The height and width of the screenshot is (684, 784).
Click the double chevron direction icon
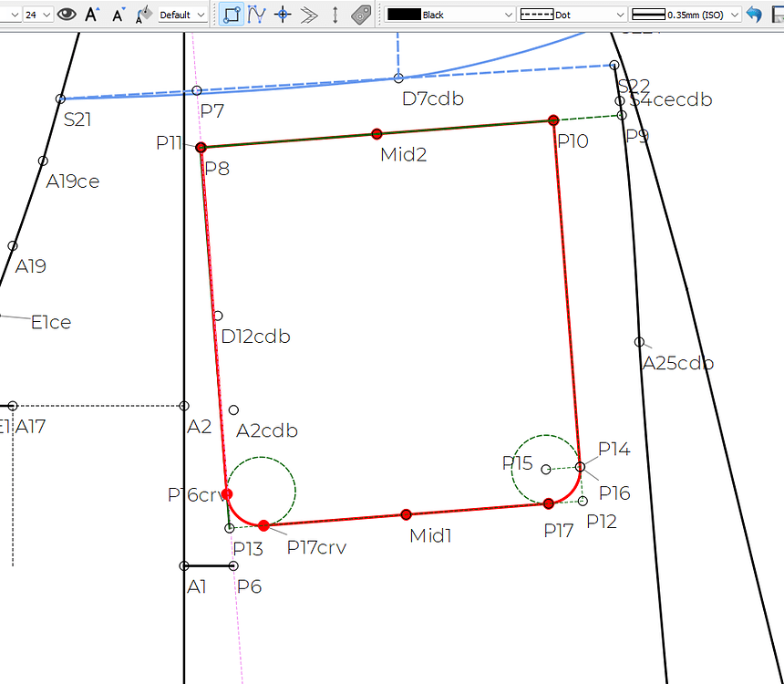point(309,15)
